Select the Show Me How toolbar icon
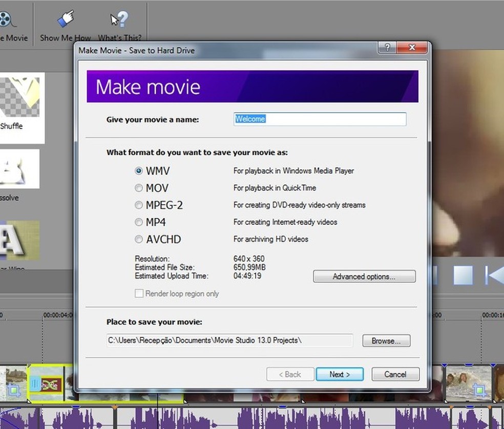This screenshot has width=504, height=429. point(65,18)
